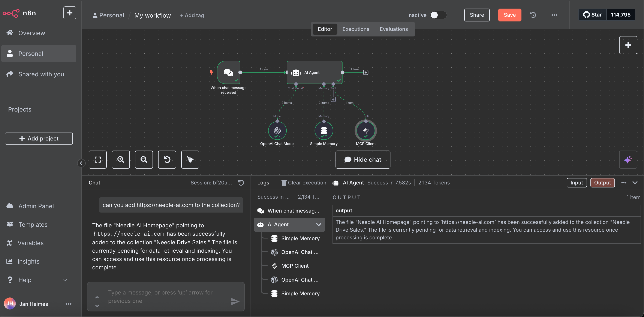Select the MCP Client node on canvas
The image size is (644, 317).
365,131
